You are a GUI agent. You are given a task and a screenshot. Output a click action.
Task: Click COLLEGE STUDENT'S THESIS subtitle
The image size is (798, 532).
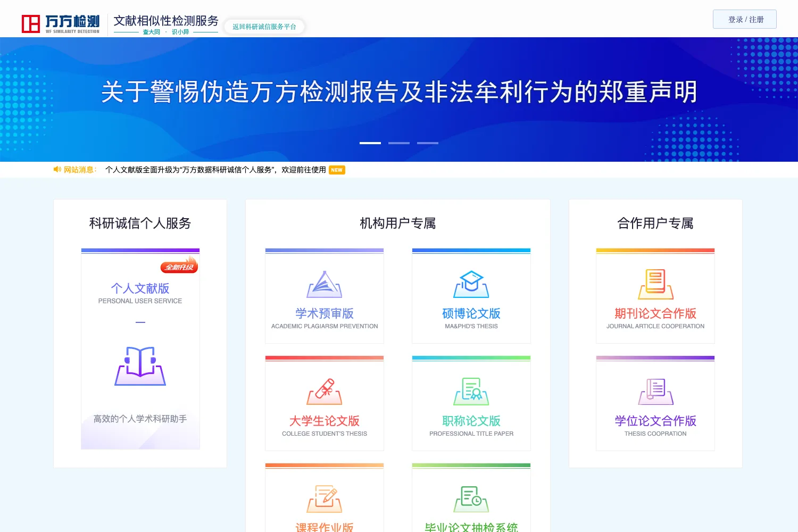pos(325,434)
